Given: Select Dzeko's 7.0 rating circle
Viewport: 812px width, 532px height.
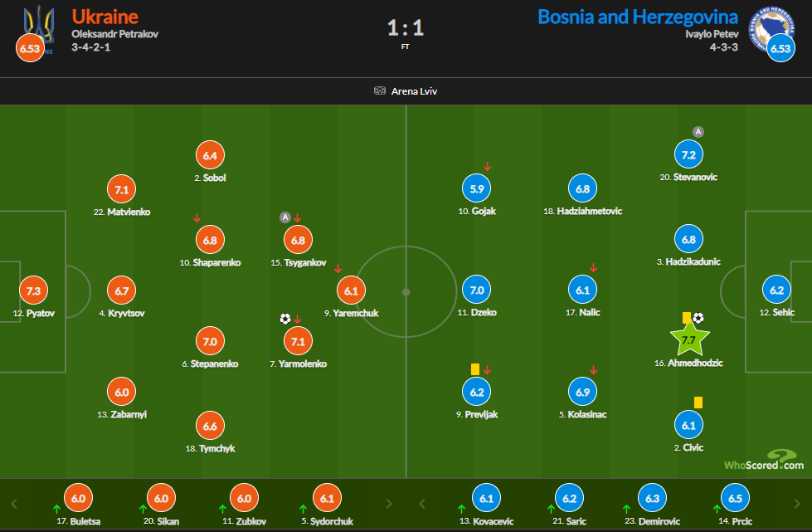Looking at the screenshot, I should point(477,290).
